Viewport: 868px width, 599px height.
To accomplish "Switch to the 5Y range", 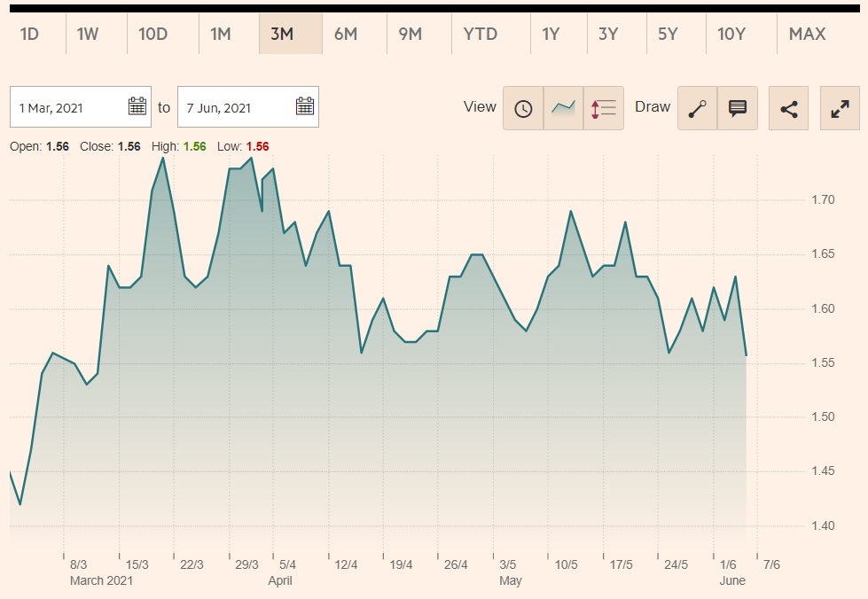I will 668,35.
